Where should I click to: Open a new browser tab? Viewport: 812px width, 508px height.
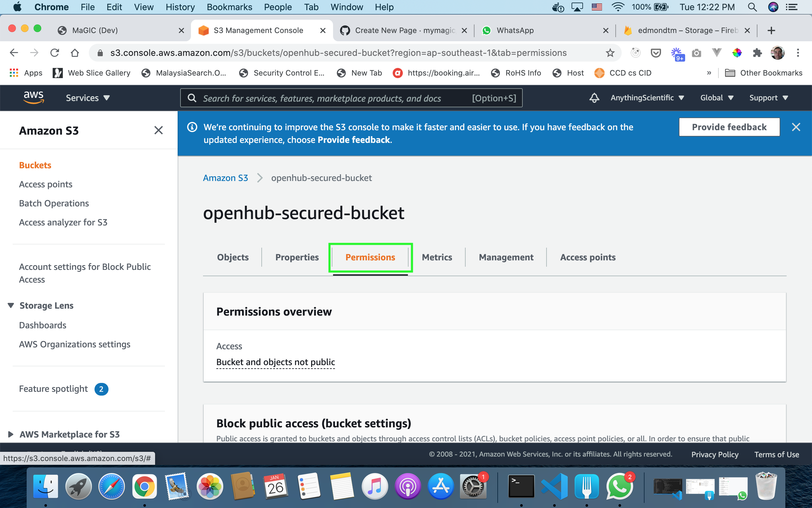771,30
